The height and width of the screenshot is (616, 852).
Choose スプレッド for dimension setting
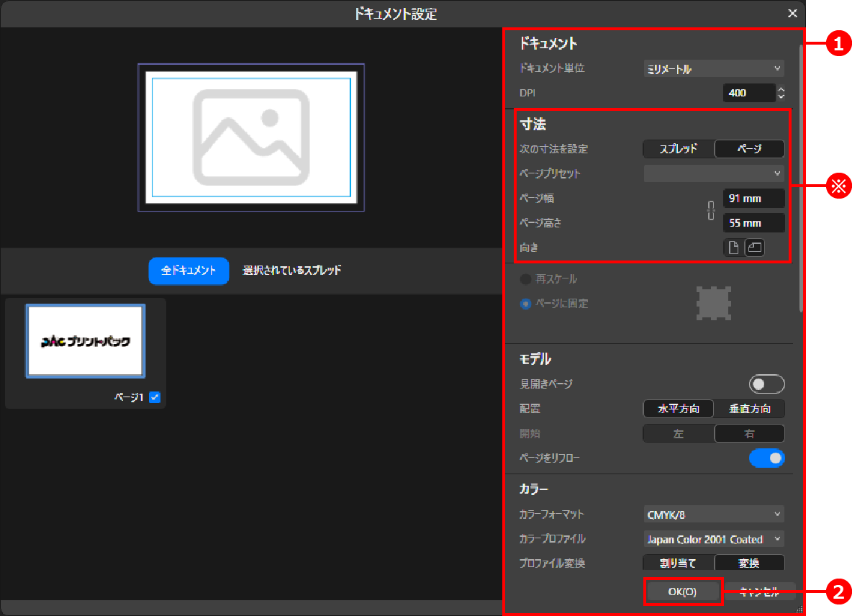click(x=678, y=149)
